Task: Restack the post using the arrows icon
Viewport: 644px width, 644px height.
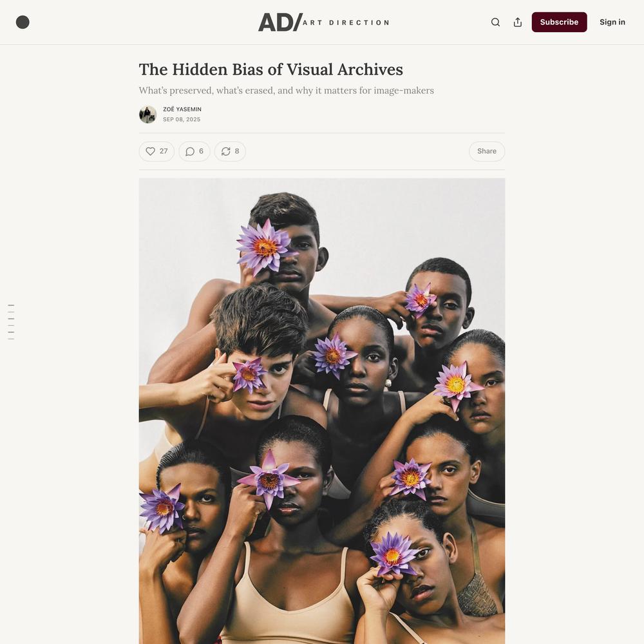Action: click(225, 151)
